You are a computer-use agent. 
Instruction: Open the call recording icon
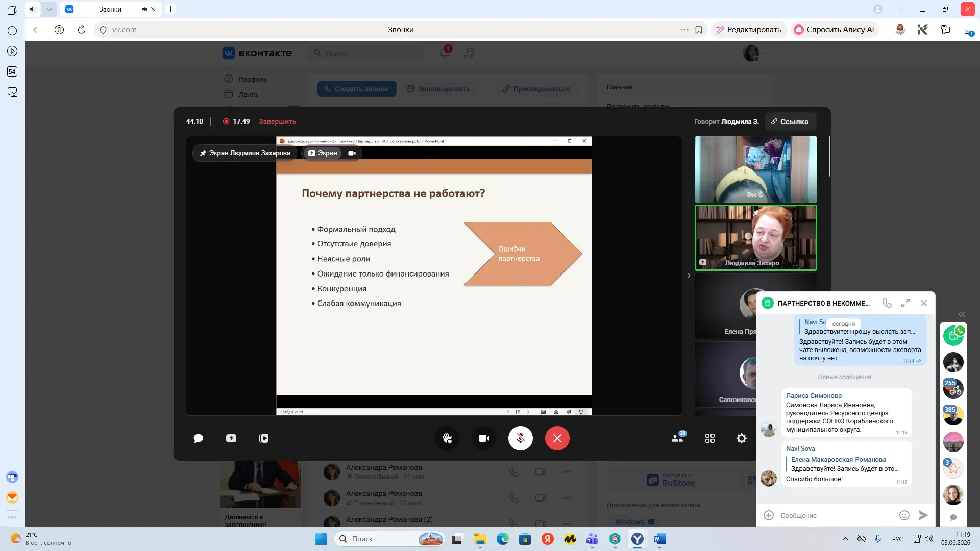(264, 438)
